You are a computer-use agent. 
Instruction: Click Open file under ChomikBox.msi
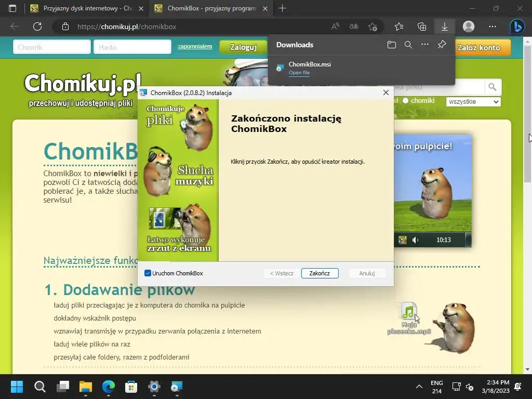[299, 73]
